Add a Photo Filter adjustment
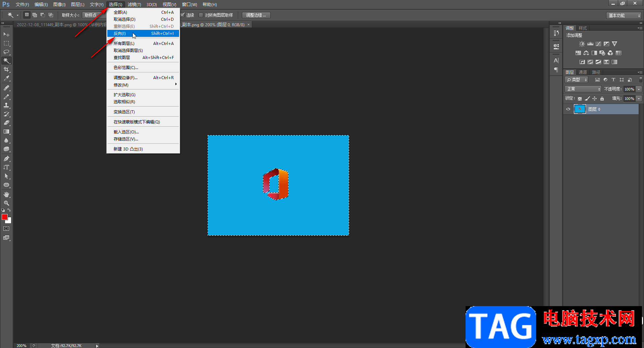The image size is (644, 348). pyautogui.click(x=602, y=53)
